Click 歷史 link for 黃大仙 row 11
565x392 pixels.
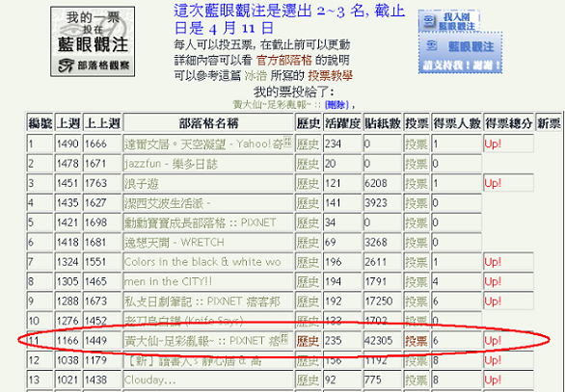[x=309, y=341]
